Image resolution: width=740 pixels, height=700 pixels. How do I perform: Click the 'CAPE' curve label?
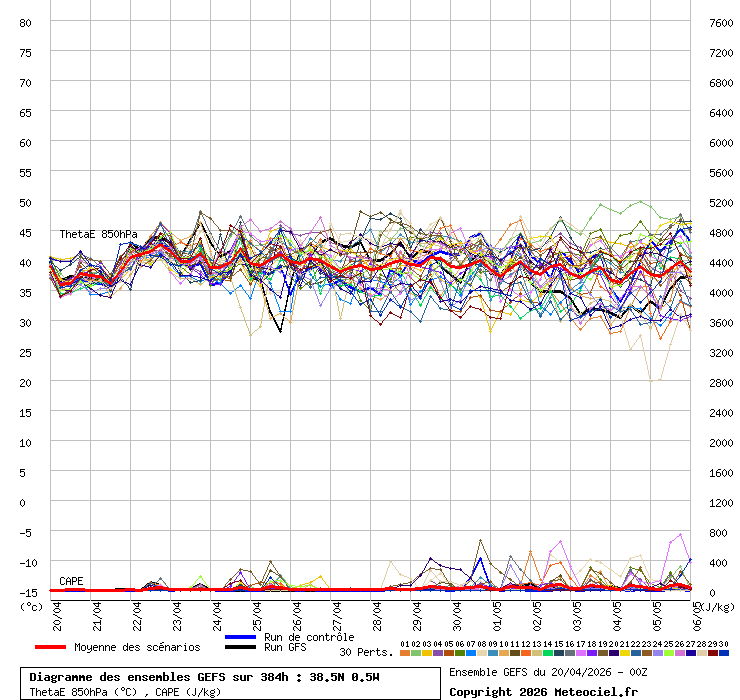71,581
